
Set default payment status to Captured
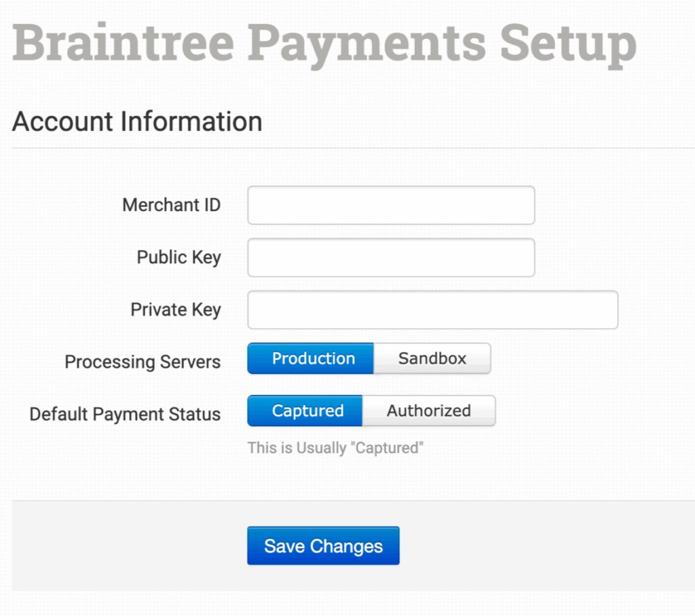click(x=305, y=411)
